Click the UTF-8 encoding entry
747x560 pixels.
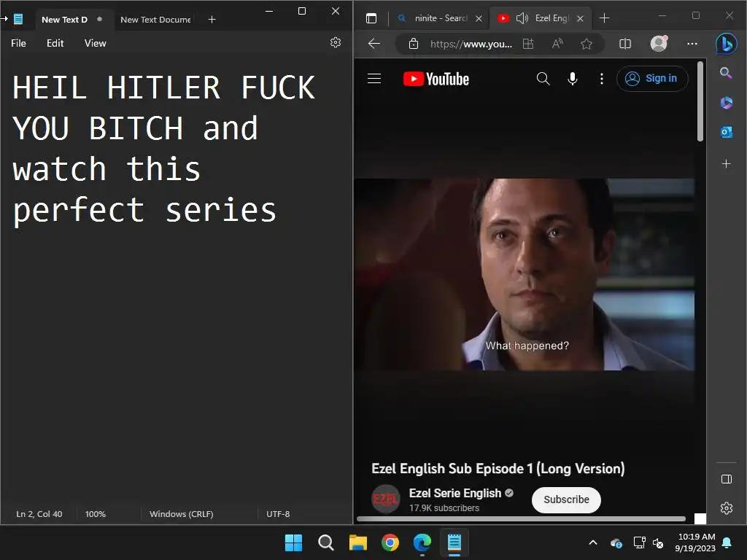[x=278, y=514]
